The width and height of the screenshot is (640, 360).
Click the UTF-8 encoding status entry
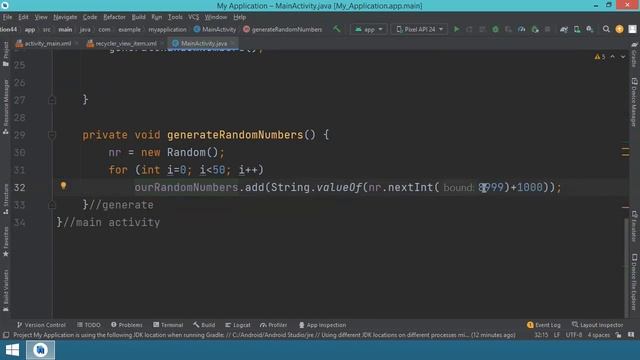point(574,335)
